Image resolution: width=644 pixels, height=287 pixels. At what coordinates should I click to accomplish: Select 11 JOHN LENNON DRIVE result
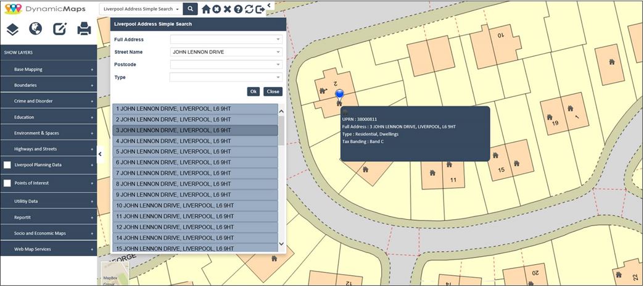195,216
